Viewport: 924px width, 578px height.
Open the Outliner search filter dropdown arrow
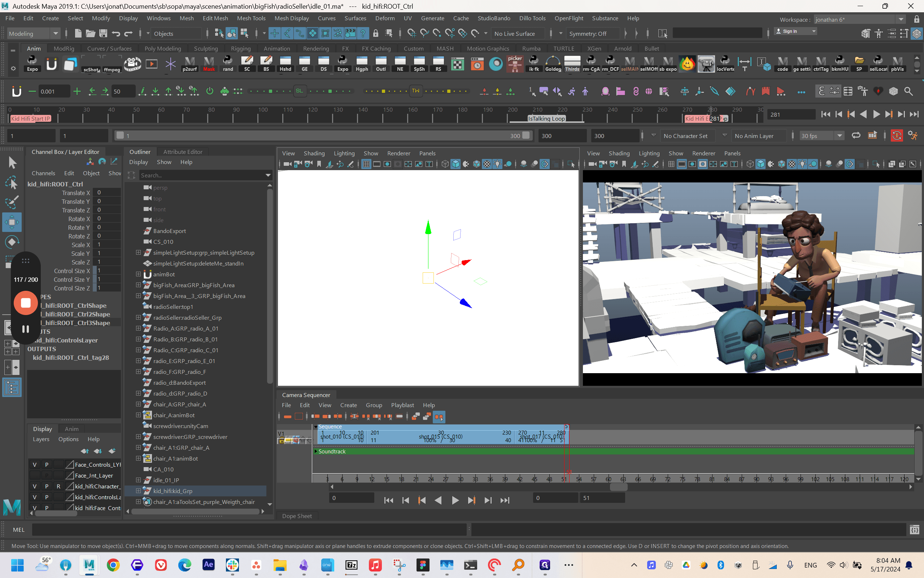point(268,175)
